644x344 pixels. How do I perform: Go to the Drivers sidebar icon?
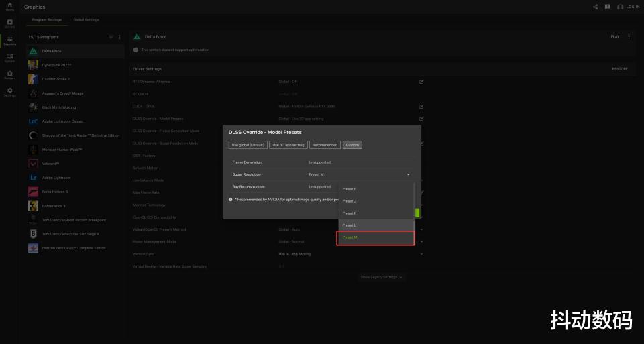(x=9, y=23)
